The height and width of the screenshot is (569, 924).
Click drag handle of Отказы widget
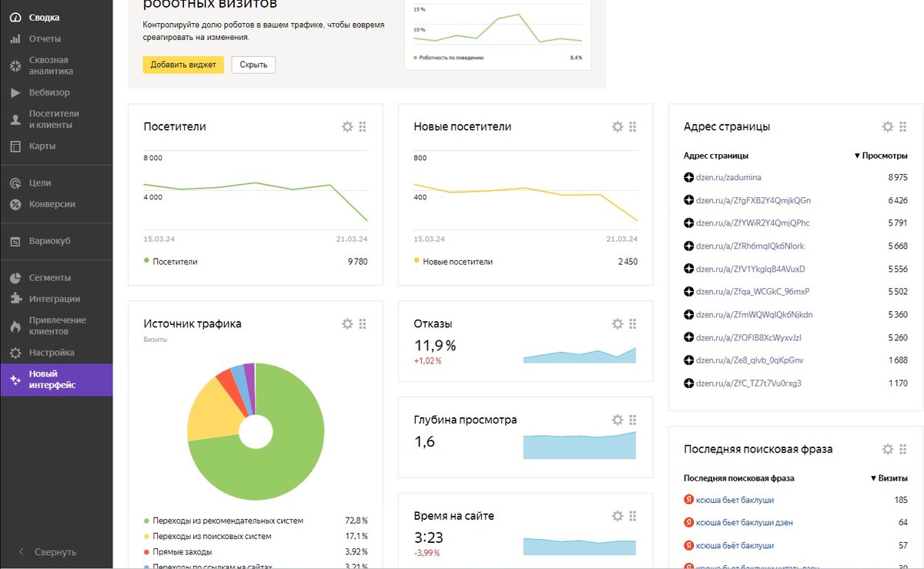pos(633,323)
